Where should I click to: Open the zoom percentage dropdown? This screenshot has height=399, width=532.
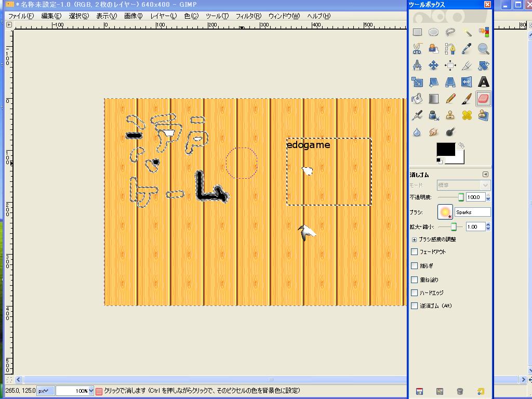point(91,391)
